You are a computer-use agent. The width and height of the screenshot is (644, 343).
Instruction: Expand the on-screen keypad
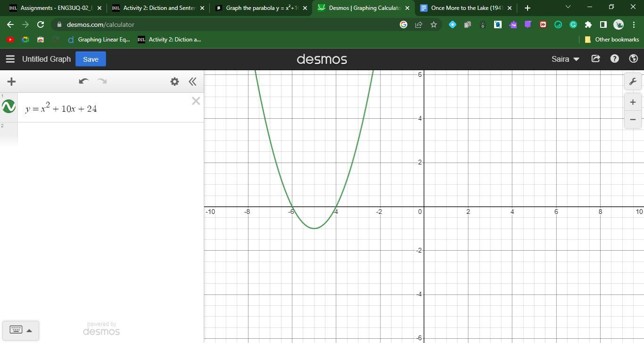[20, 330]
